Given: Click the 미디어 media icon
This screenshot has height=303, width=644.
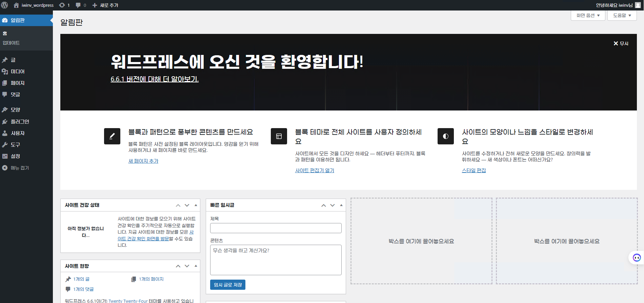Looking at the screenshot, I should pyautogui.click(x=5, y=72).
